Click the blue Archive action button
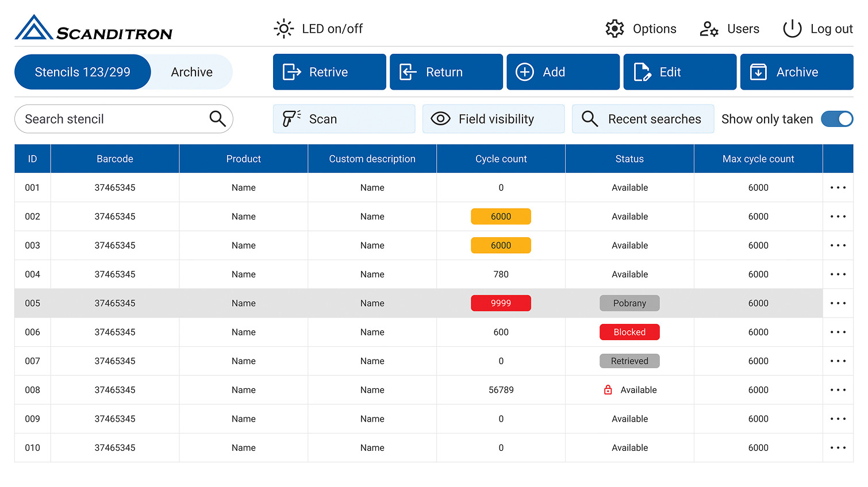Screen dimensions: 868x487 (796, 72)
